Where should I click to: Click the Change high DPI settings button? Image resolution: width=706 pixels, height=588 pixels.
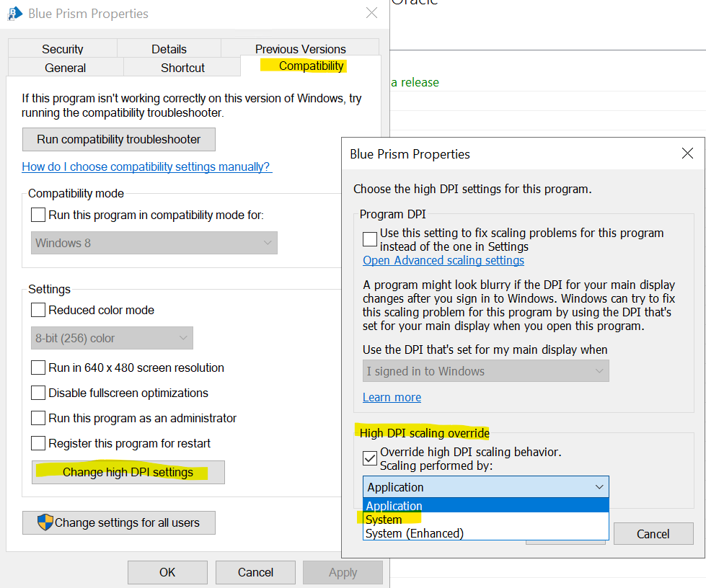128,473
